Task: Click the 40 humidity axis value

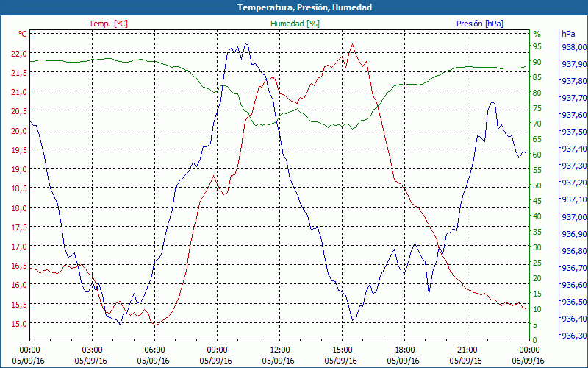Action: coord(537,216)
